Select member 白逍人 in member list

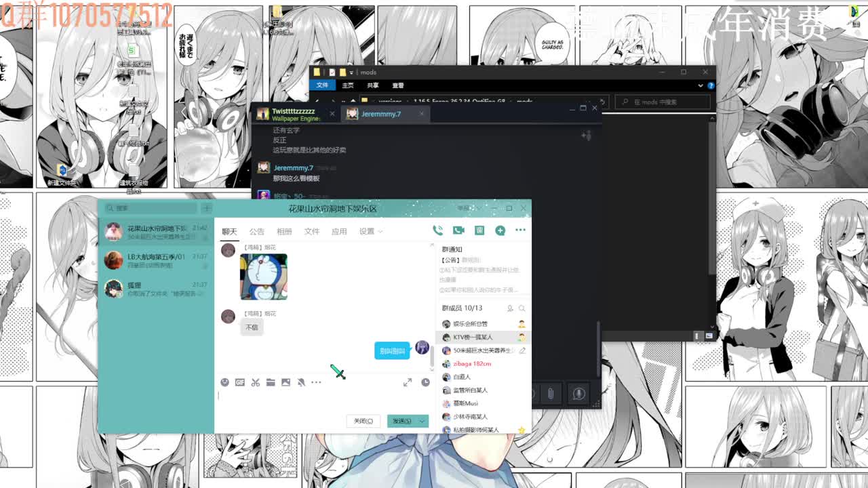483,377
